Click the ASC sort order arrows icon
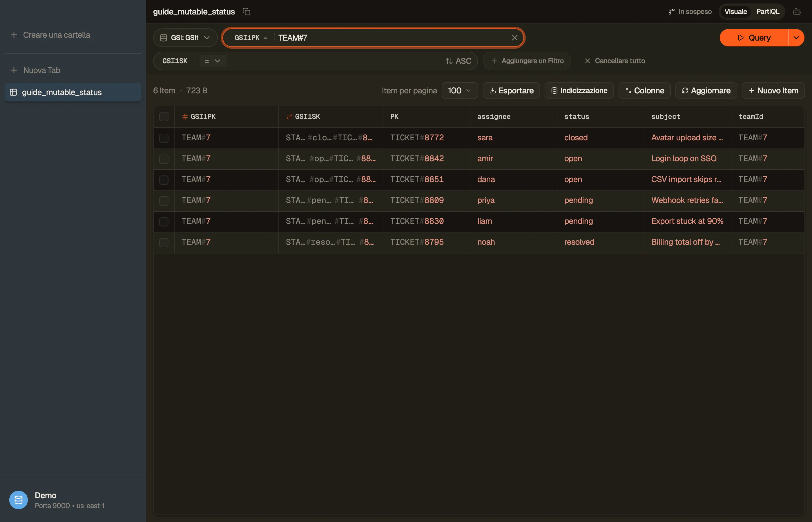 449,61
